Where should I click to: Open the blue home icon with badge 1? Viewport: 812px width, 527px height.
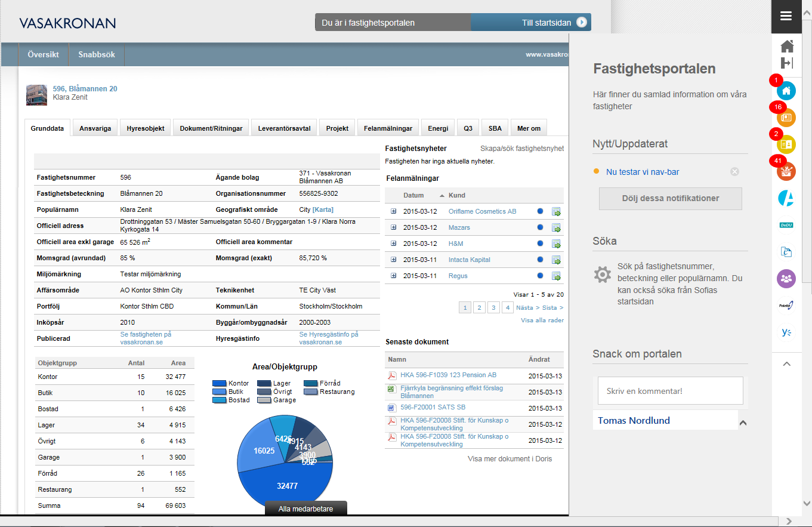coord(786,91)
